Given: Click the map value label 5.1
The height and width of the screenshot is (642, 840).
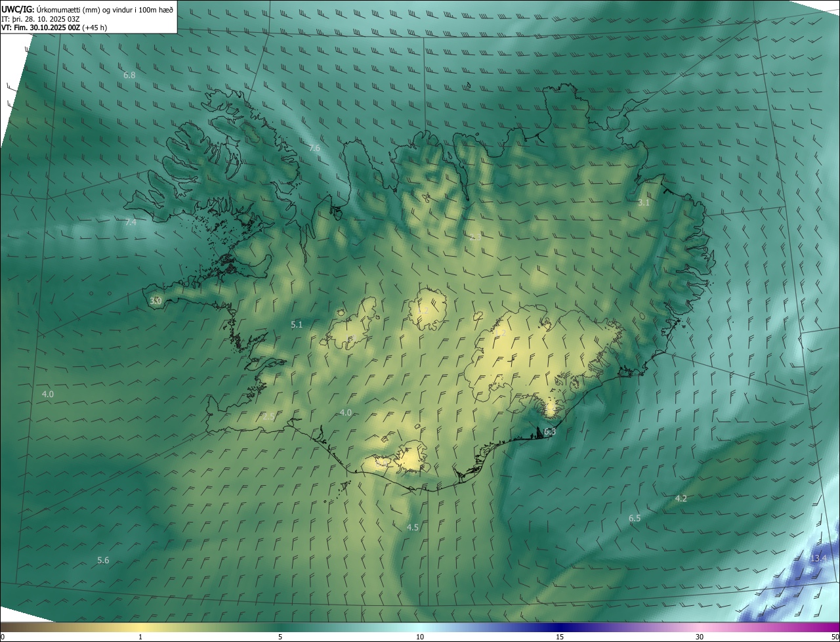Looking at the screenshot, I should (x=297, y=324).
